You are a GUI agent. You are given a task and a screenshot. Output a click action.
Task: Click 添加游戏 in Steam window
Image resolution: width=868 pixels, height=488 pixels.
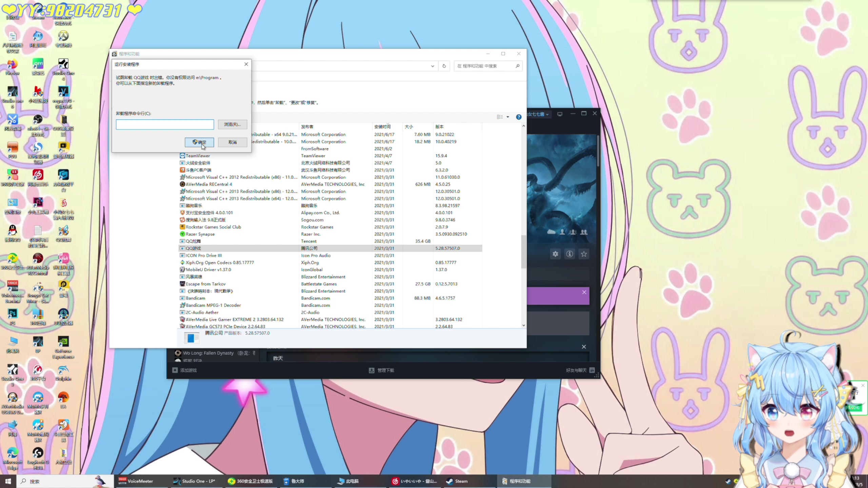185,370
